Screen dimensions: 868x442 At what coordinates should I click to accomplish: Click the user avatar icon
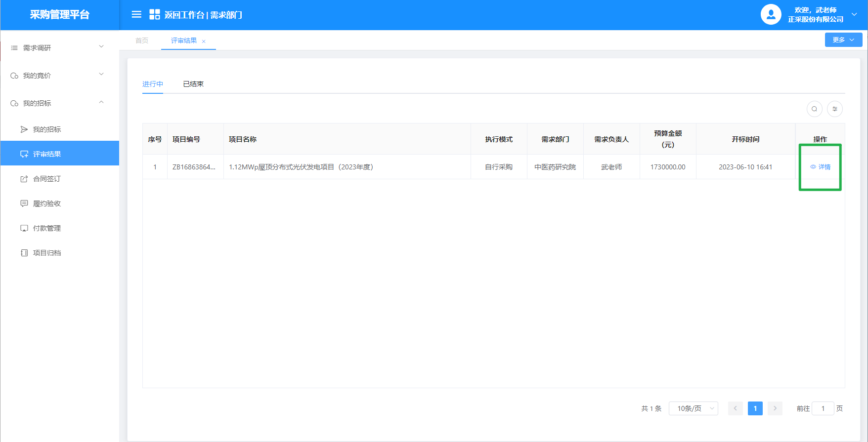pos(771,14)
